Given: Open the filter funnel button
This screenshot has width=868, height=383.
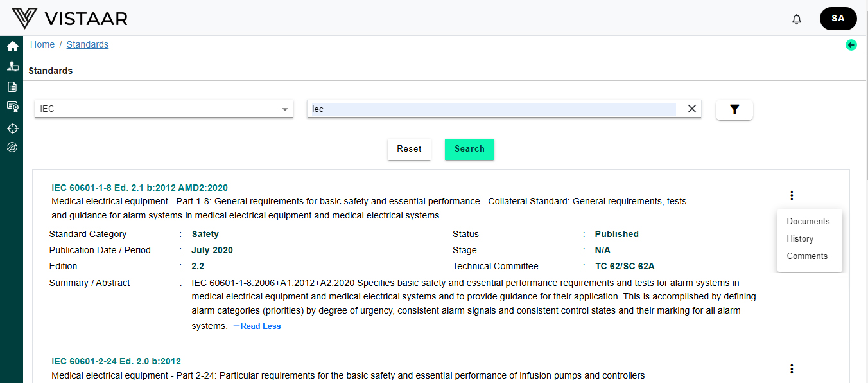Looking at the screenshot, I should tap(734, 110).
